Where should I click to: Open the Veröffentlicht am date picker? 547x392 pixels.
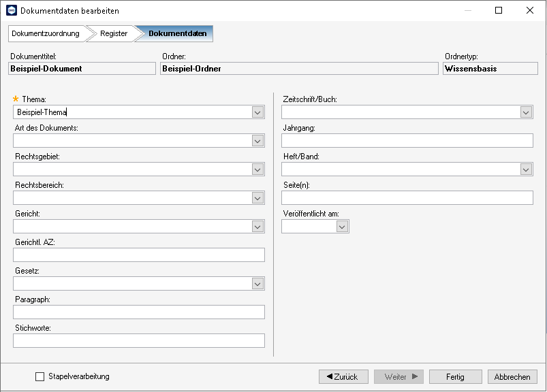click(342, 227)
